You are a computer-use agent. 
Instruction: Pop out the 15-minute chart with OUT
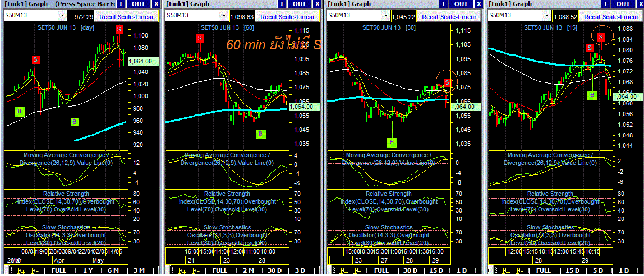(623, 4)
